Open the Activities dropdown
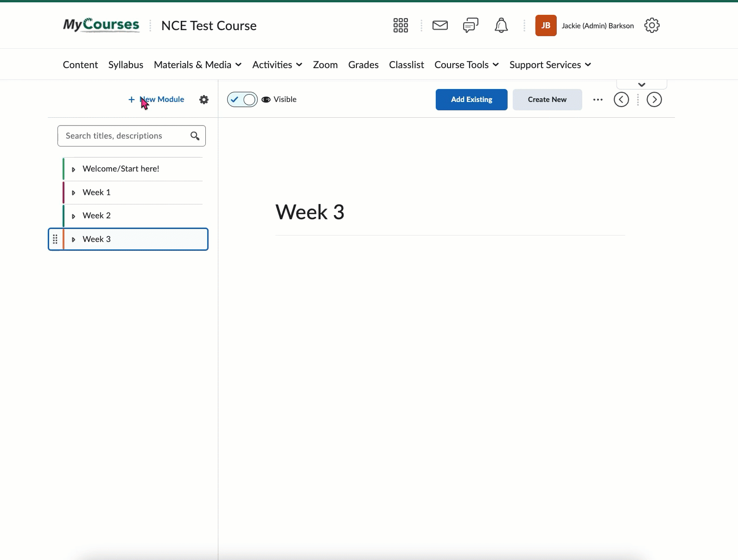This screenshot has width=738, height=560. [x=277, y=65]
